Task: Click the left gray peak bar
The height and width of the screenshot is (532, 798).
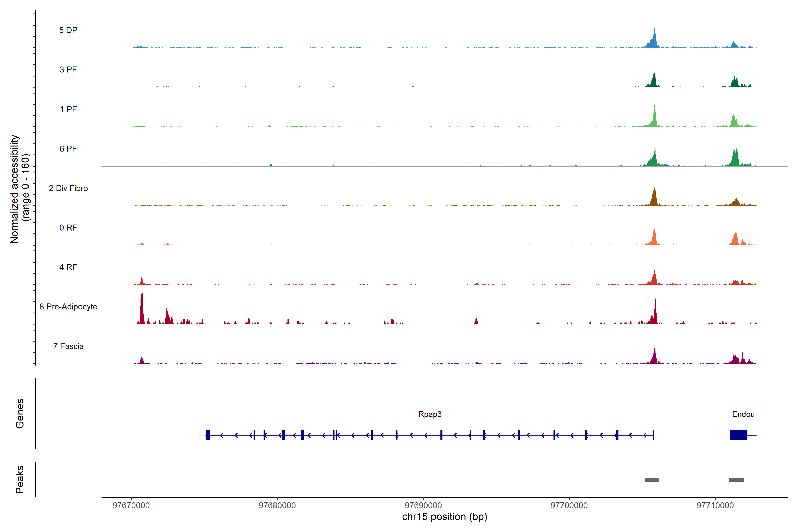Action: [652, 480]
